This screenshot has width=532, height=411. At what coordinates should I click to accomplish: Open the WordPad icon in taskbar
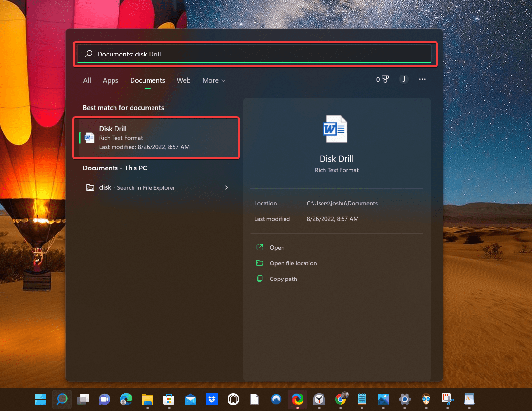469,399
